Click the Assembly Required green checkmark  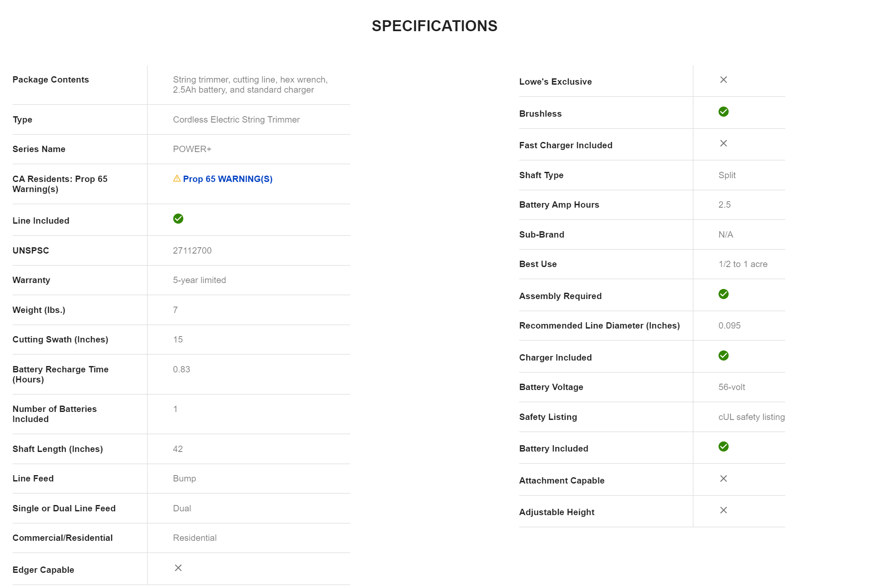tap(723, 294)
